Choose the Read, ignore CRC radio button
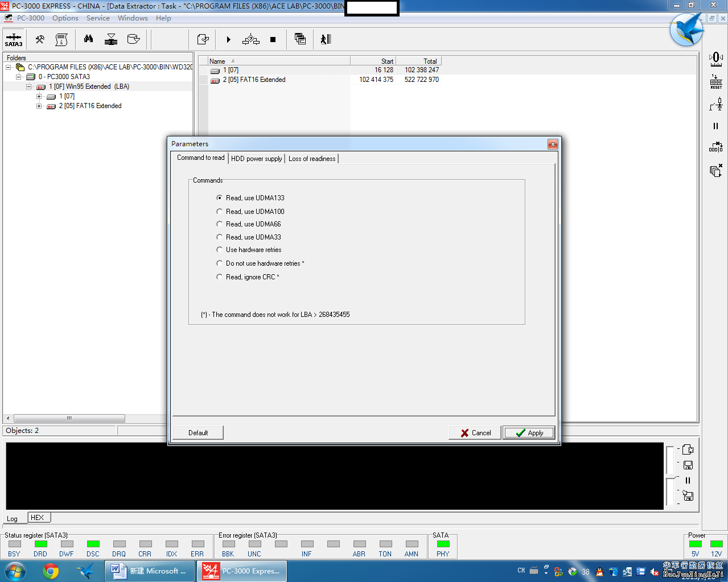 click(220, 277)
